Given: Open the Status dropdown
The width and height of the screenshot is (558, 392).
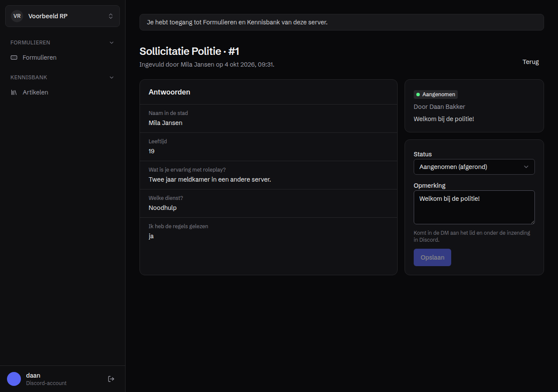Looking at the screenshot, I should [x=474, y=167].
